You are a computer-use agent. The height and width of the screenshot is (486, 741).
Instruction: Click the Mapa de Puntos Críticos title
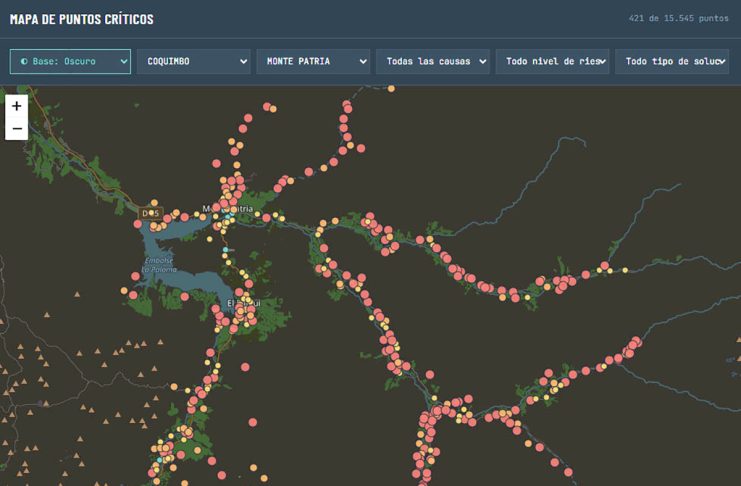click(81, 19)
